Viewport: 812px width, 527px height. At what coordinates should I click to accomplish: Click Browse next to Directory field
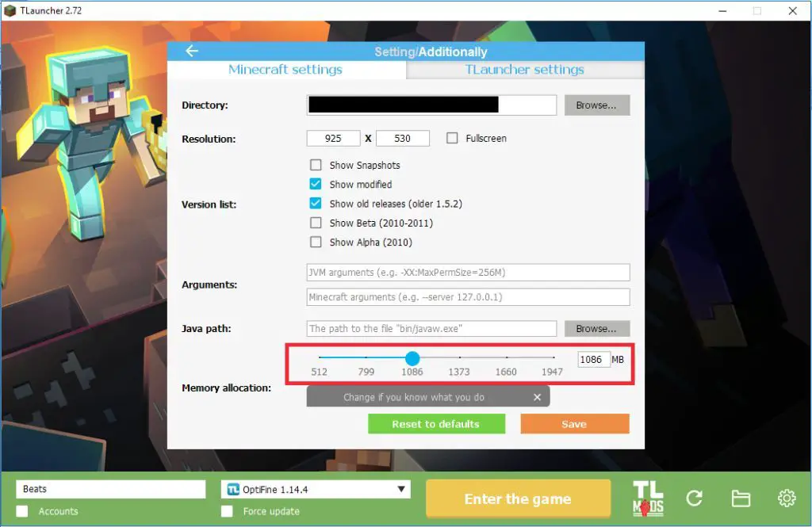597,105
